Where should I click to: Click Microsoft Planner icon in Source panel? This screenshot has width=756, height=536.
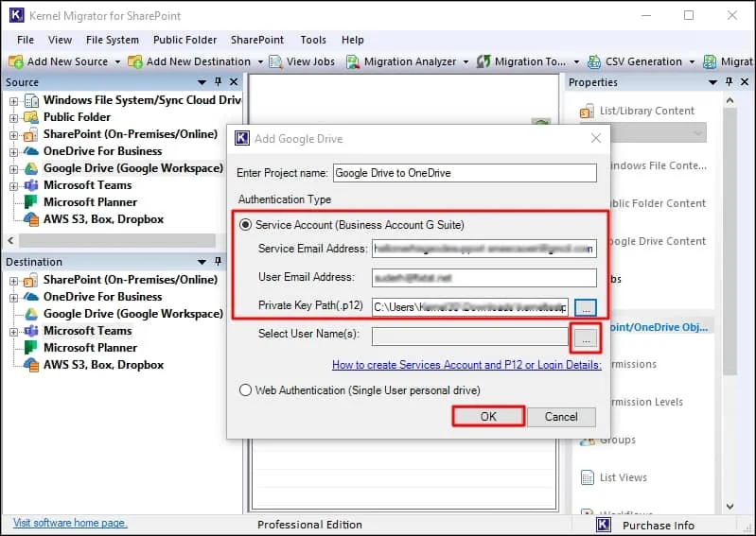(31, 202)
